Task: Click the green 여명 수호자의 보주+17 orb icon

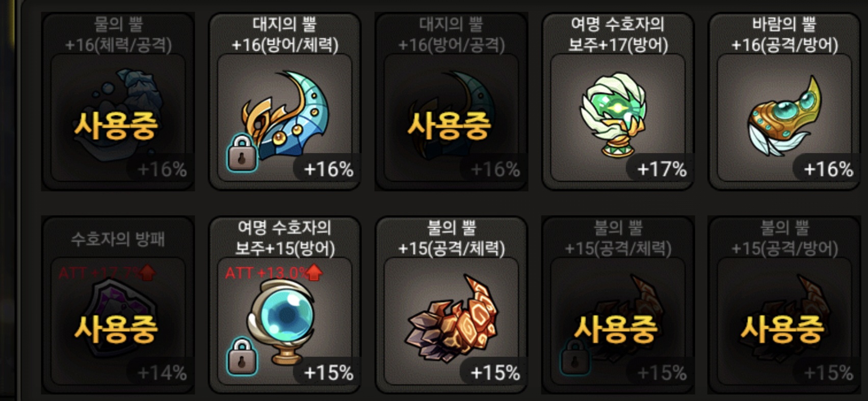Action: [x=614, y=114]
